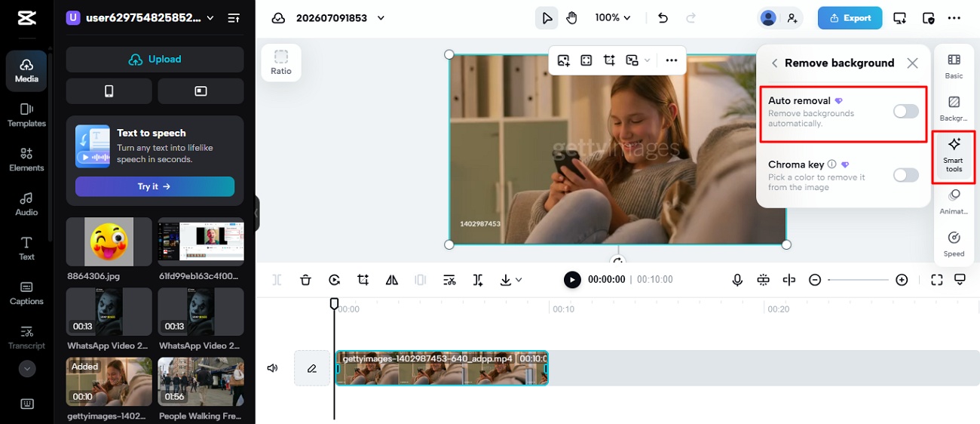980x424 pixels.
Task: Open the Basic tab on right panel
Action: (x=954, y=66)
